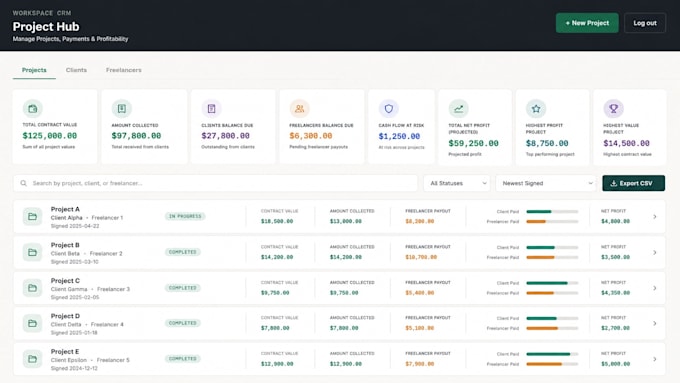Click the $8,750.00 highest profit value

[x=547, y=143]
